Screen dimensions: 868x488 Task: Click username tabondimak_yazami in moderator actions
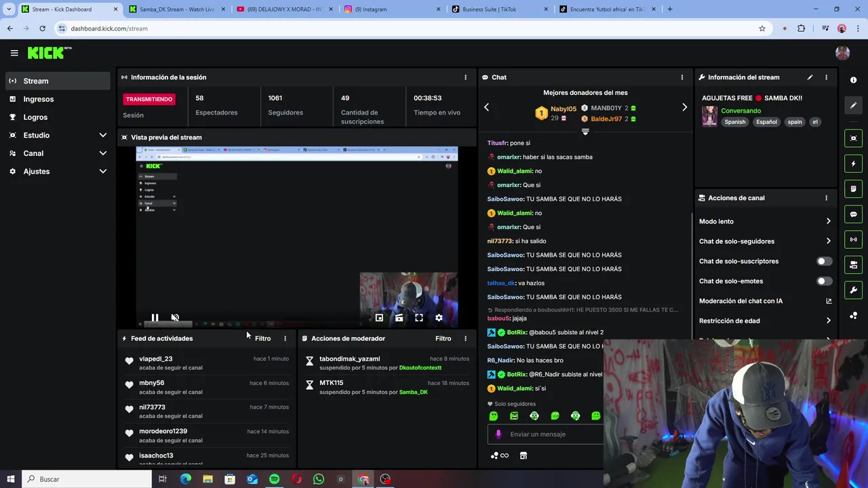point(349,359)
